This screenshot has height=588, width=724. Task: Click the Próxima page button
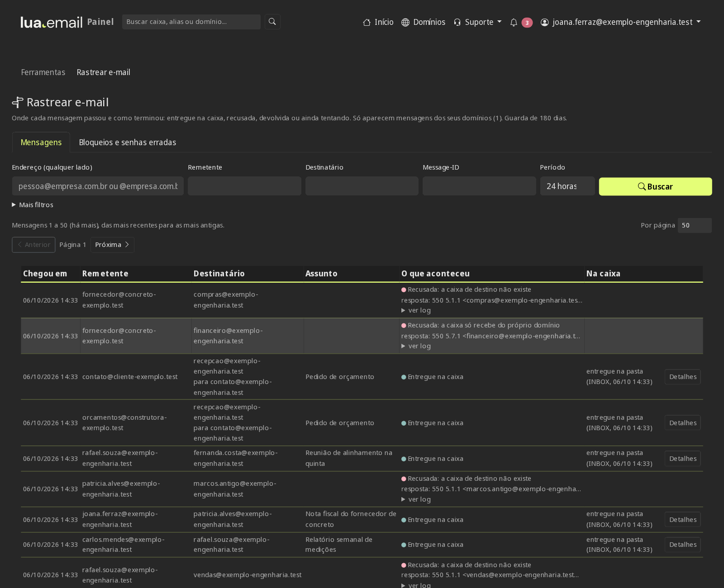(112, 245)
